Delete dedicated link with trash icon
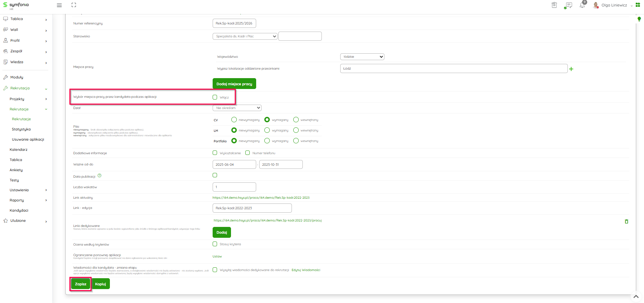The width and height of the screenshot is (644, 303). tap(626, 221)
